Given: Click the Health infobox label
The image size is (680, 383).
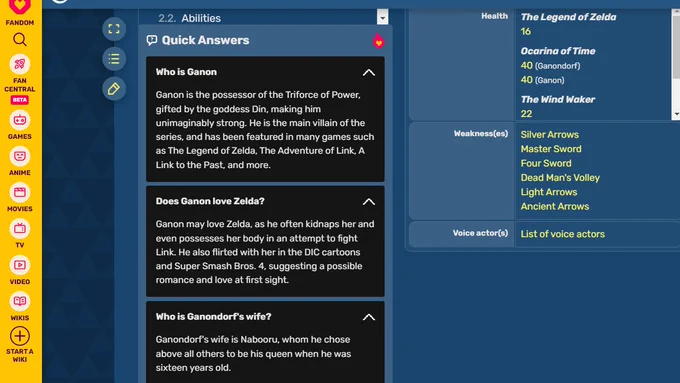Looking at the screenshot, I should pyautogui.click(x=494, y=16).
